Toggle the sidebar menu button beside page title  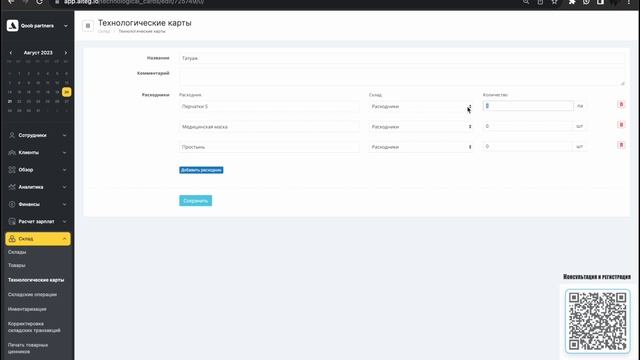click(88, 26)
